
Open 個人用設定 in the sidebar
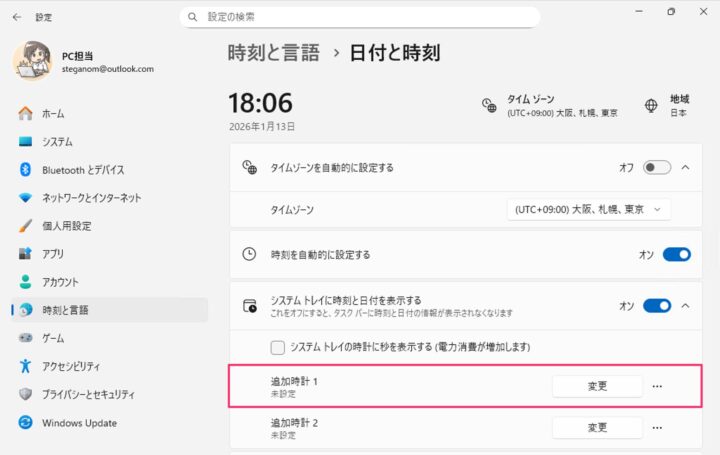[x=66, y=226]
